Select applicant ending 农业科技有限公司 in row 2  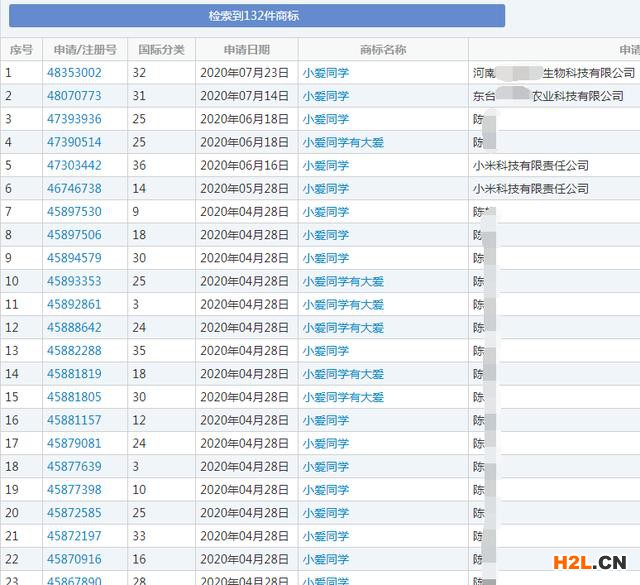pyautogui.click(x=548, y=96)
